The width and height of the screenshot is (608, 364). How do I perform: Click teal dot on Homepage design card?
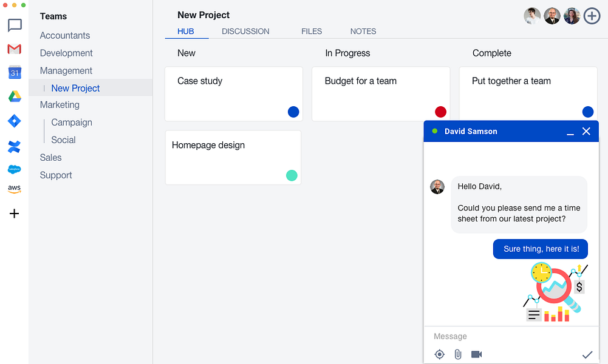point(292,175)
